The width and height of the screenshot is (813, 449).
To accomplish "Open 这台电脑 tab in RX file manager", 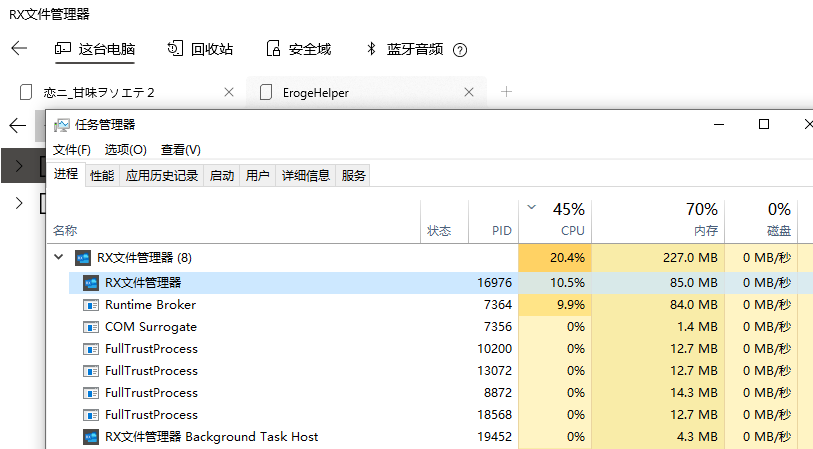I will (x=95, y=49).
